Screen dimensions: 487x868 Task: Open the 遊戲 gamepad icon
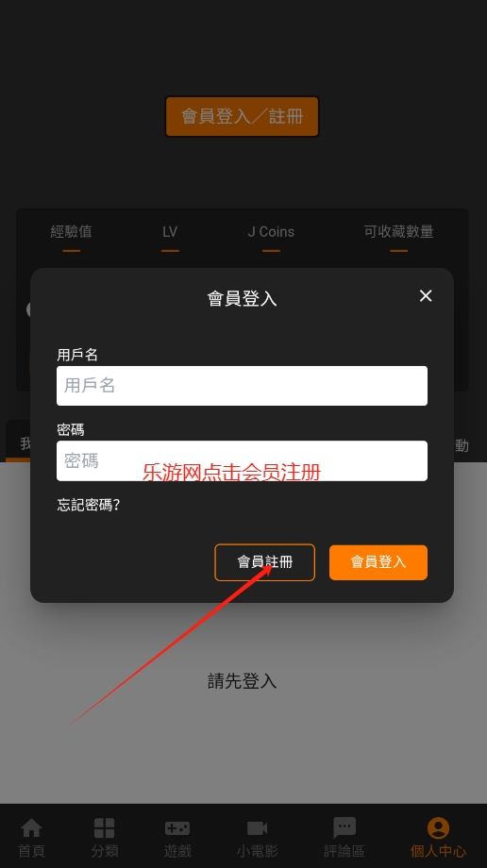(x=177, y=828)
